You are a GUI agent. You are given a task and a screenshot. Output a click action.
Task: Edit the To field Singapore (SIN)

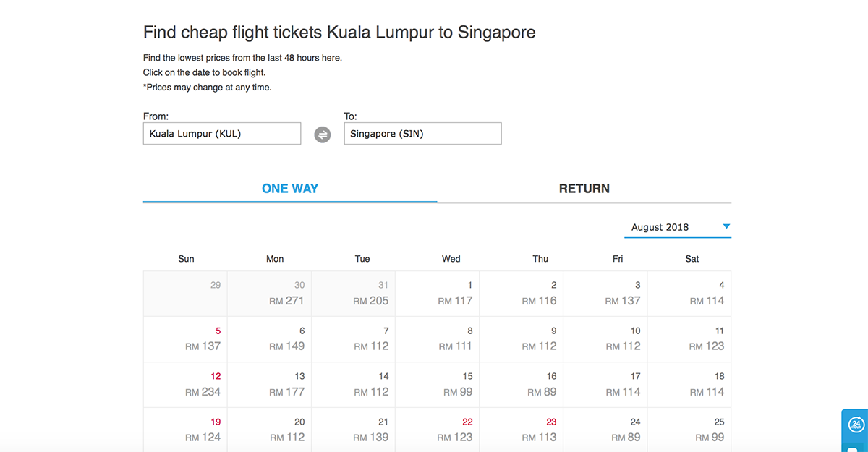pos(422,134)
